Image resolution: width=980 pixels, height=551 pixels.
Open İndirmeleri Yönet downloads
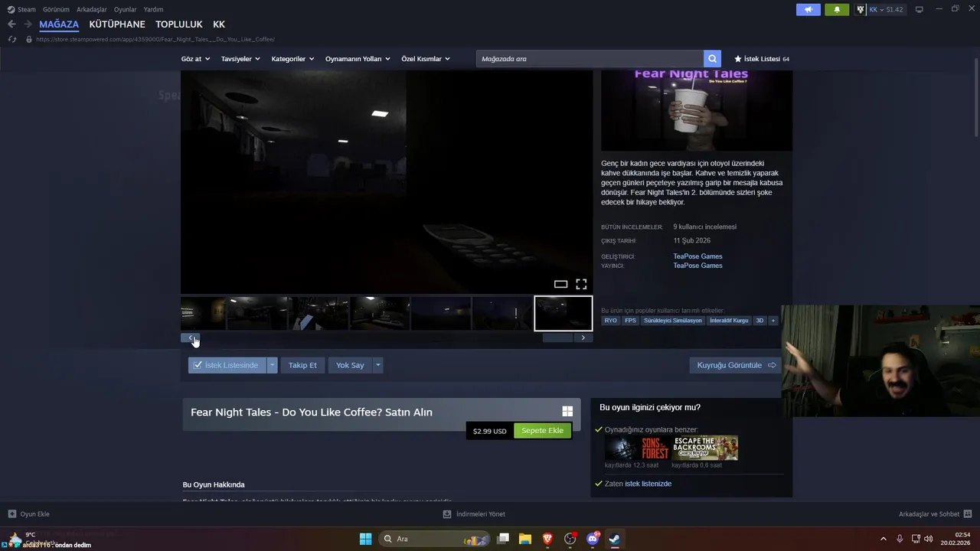[x=474, y=514]
